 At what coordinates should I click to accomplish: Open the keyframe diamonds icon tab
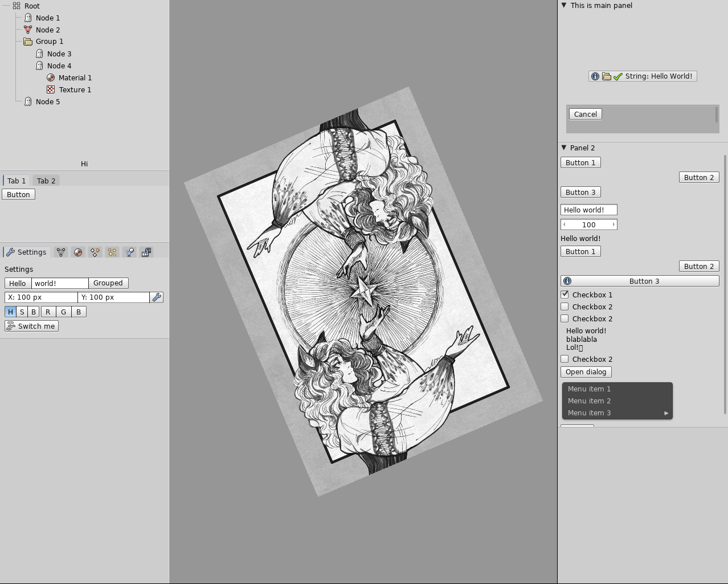click(x=95, y=252)
